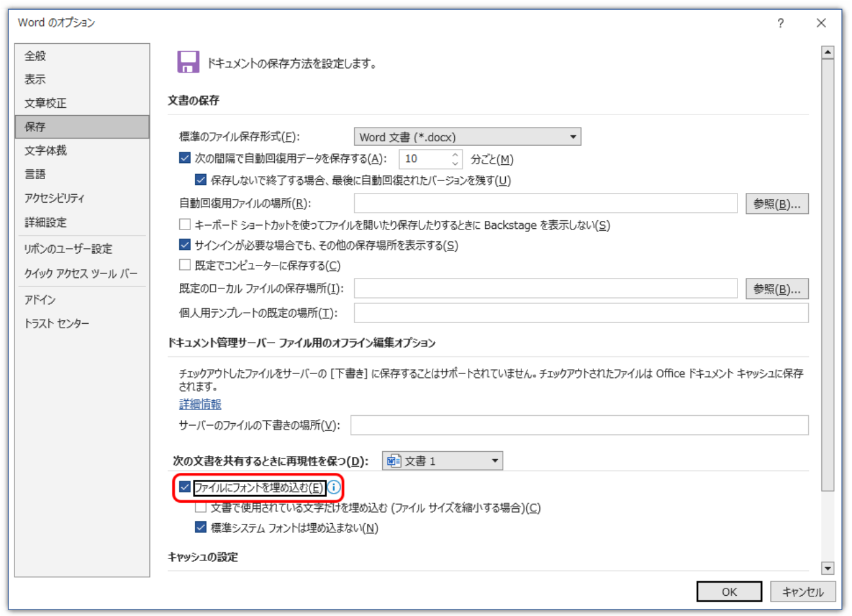Open the 標準のファイル保存形式 dropdown
This screenshot has height=616, width=852.
pos(467,137)
